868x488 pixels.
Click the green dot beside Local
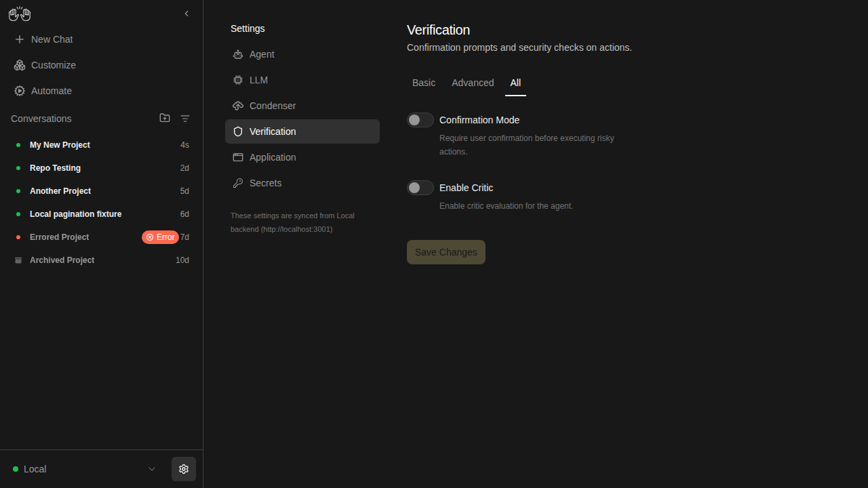16,469
